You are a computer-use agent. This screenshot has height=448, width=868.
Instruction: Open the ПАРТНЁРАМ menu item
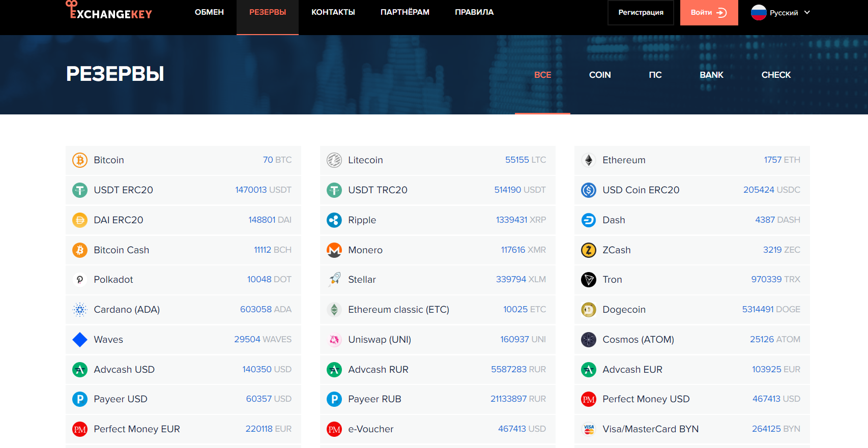405,12
